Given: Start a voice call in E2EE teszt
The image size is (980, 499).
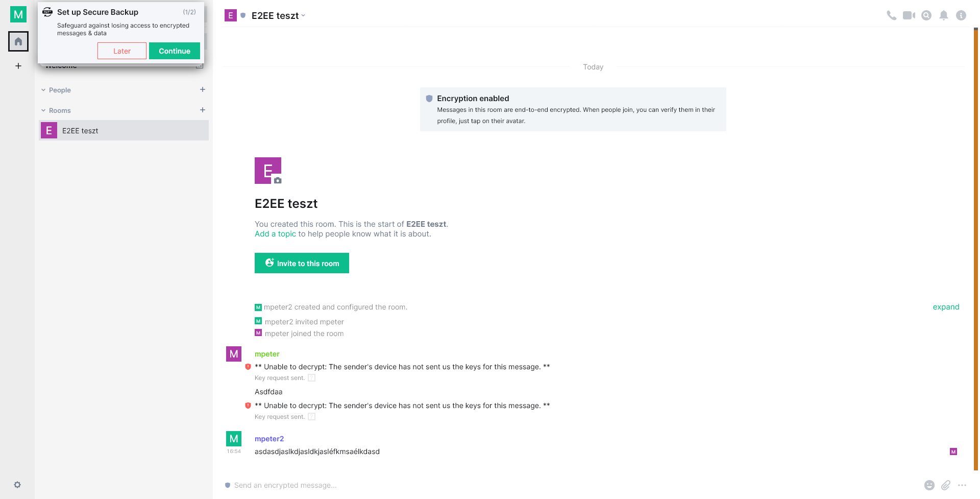Looking at the screenshot, I should [891, 15].
